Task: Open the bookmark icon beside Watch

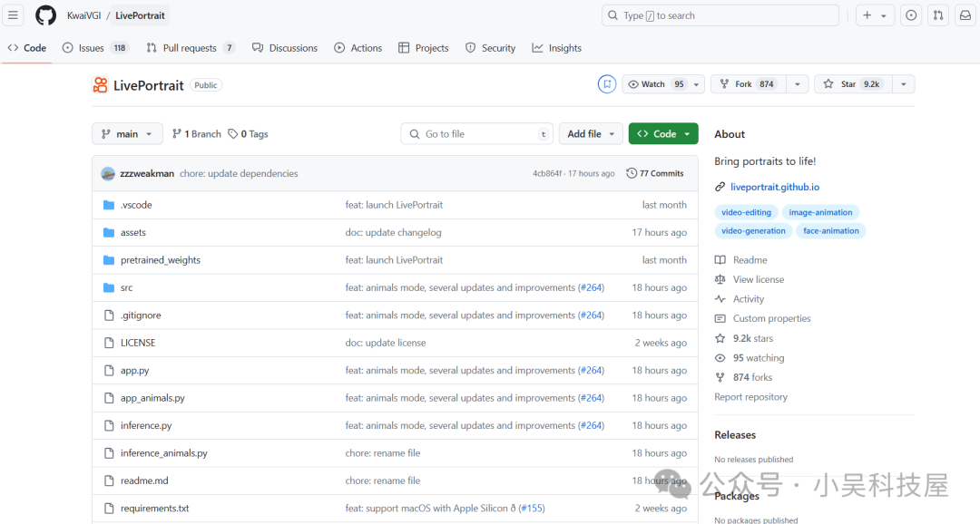Action: pyautogui.click(x=607, y=84)
